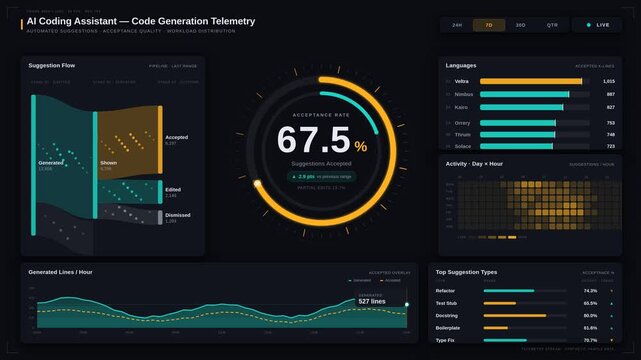Click the 1,015 value for Veltra
The image size is (641, 360).
tap(609, 81)
